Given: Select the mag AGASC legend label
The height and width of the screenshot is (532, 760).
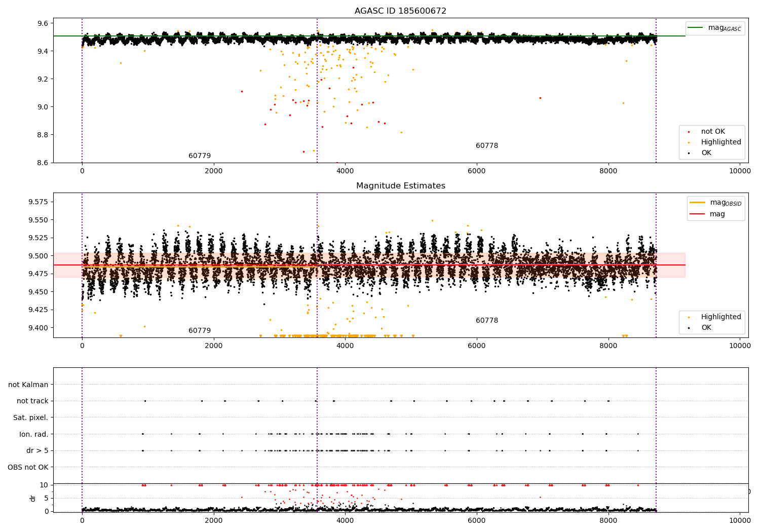Looking at the screenshot, I should [x=725, y=28].
